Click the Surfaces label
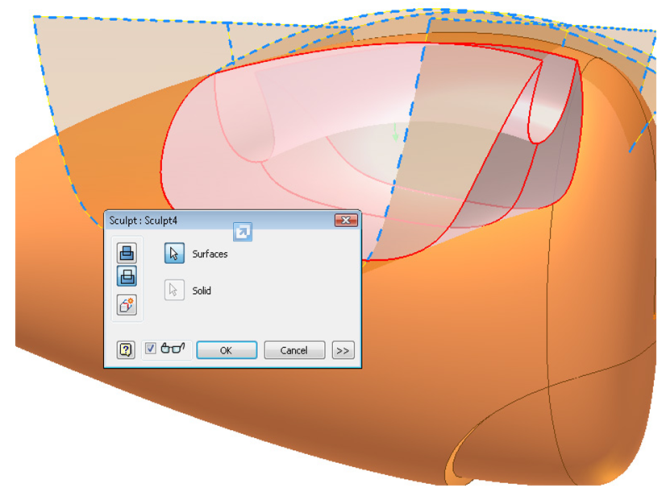 [x=210, y=254]
